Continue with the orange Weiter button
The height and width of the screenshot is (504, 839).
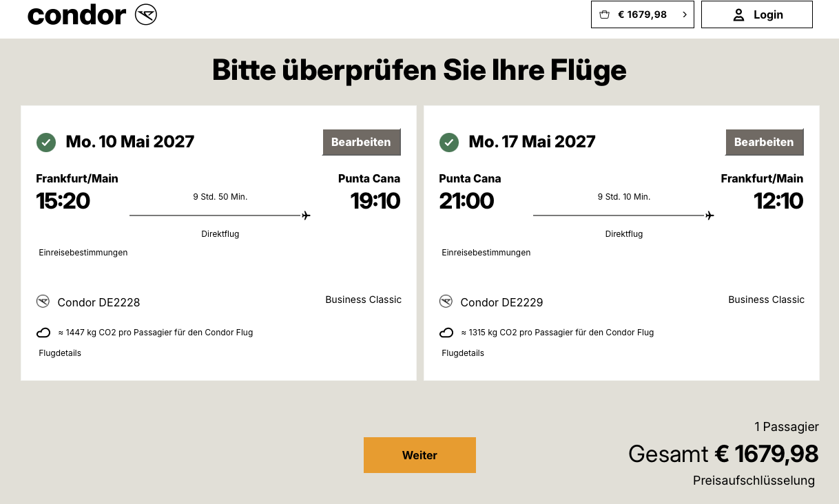(x=419, y=455)
